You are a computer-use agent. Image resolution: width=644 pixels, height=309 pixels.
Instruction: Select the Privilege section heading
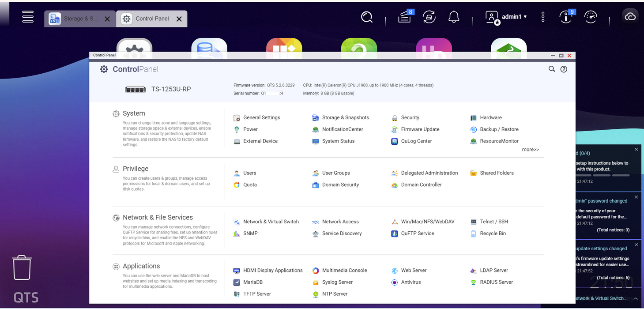click(x=136, y=169)
